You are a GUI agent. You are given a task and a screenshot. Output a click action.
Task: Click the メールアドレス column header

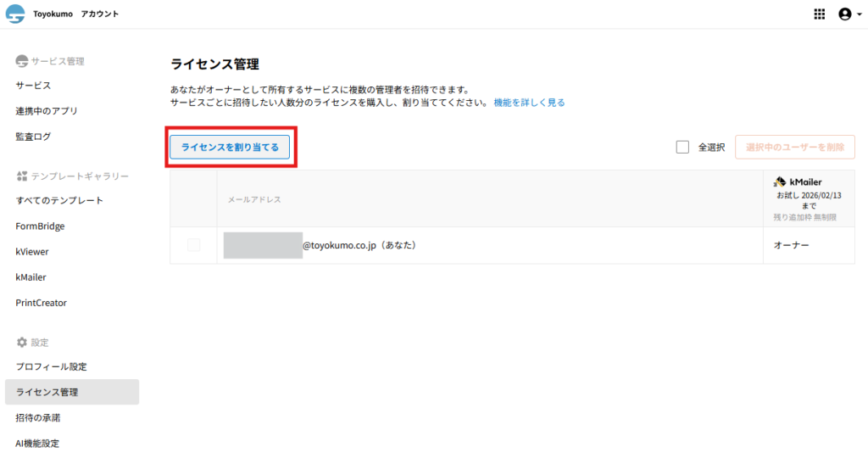[254, 199]
